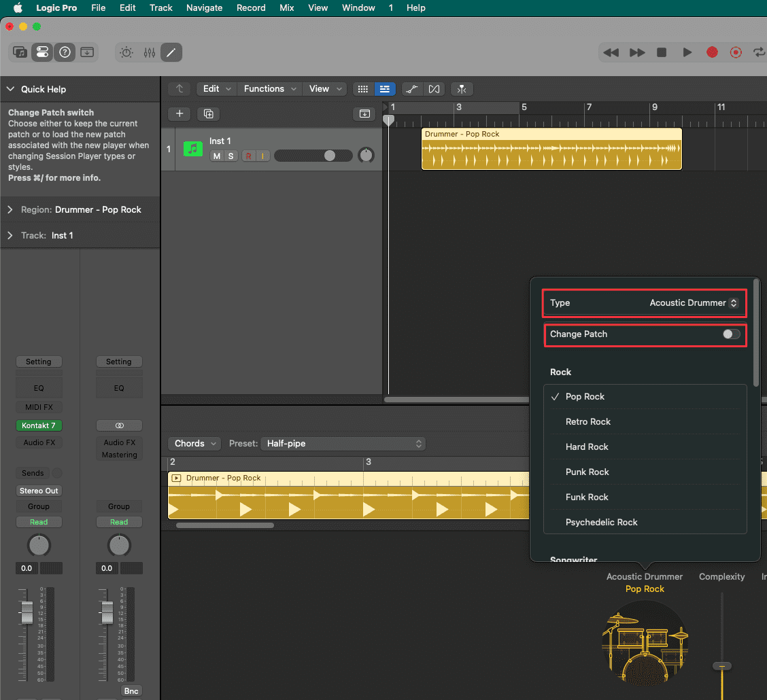Open the Mix menu
This screenshot has height=700, width=767.
tap(287, 8)
